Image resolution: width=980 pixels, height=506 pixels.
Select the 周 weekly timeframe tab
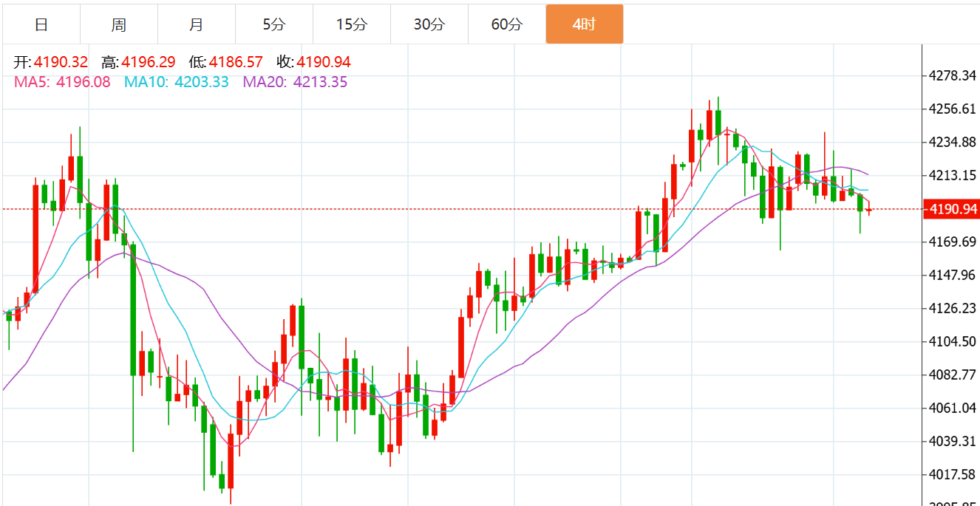(x=119, y=24)
